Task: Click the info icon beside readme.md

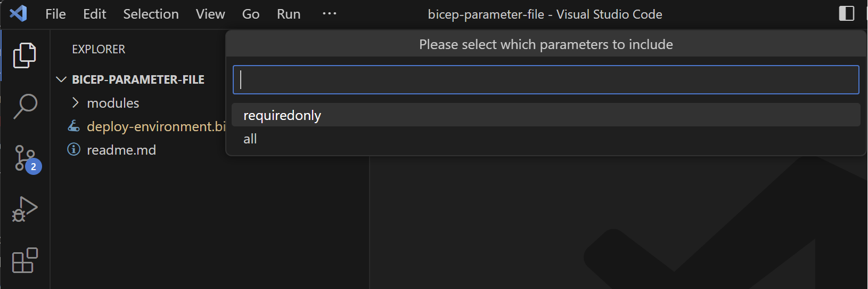Action: 74,149
